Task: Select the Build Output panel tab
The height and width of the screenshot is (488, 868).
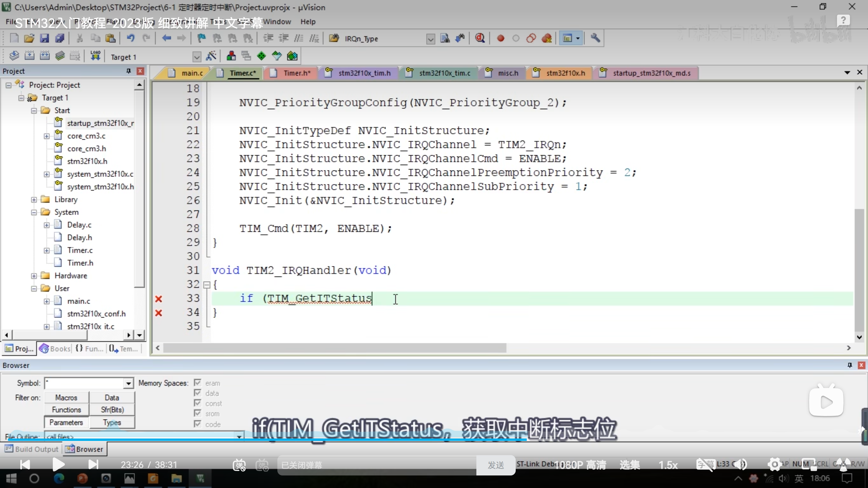Action: coord(32,449)
